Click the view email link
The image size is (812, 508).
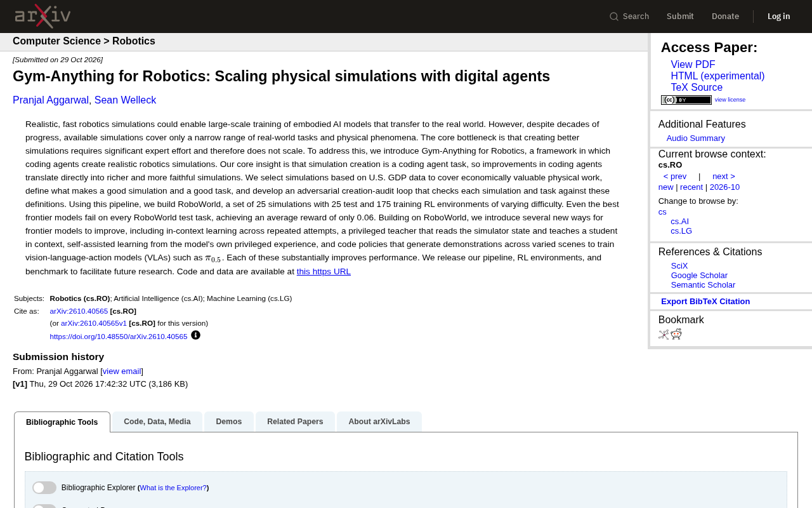[122, 371]
